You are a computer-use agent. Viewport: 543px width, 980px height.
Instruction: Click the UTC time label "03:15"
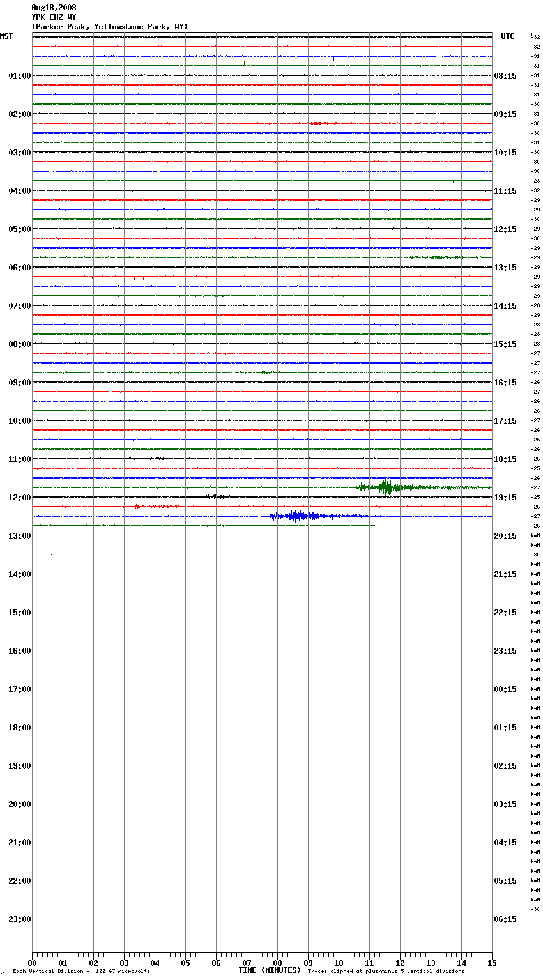click(x=505, y=804)
